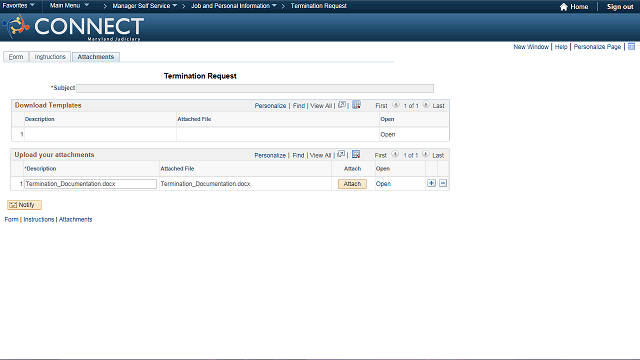640x360 pixels.
Task: Click Last in Upload your attachments navigation
Action: 438,156
